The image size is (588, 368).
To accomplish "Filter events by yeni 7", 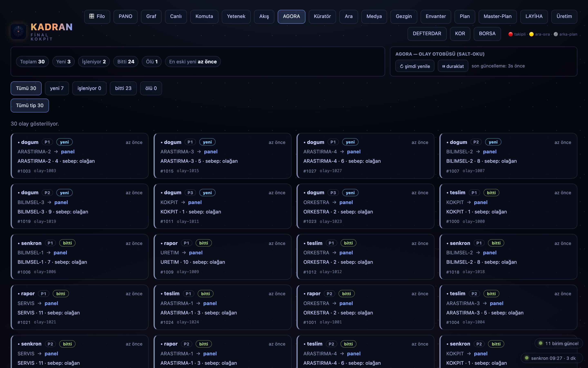I will click(57, 88).
